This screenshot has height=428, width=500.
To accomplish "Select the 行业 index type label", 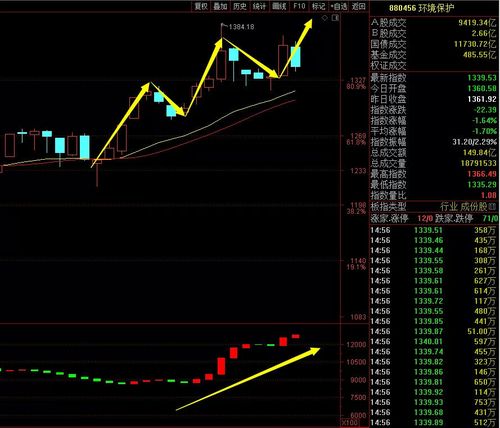I will point(449,207).
